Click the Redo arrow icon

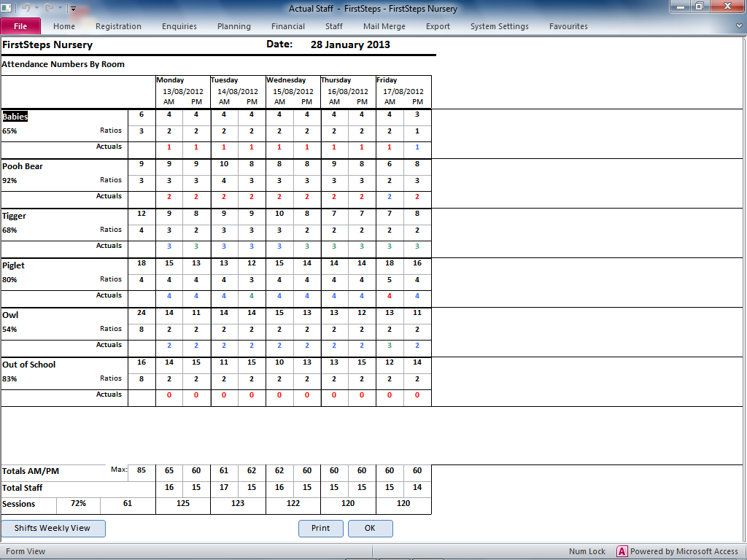coord(49,7)
